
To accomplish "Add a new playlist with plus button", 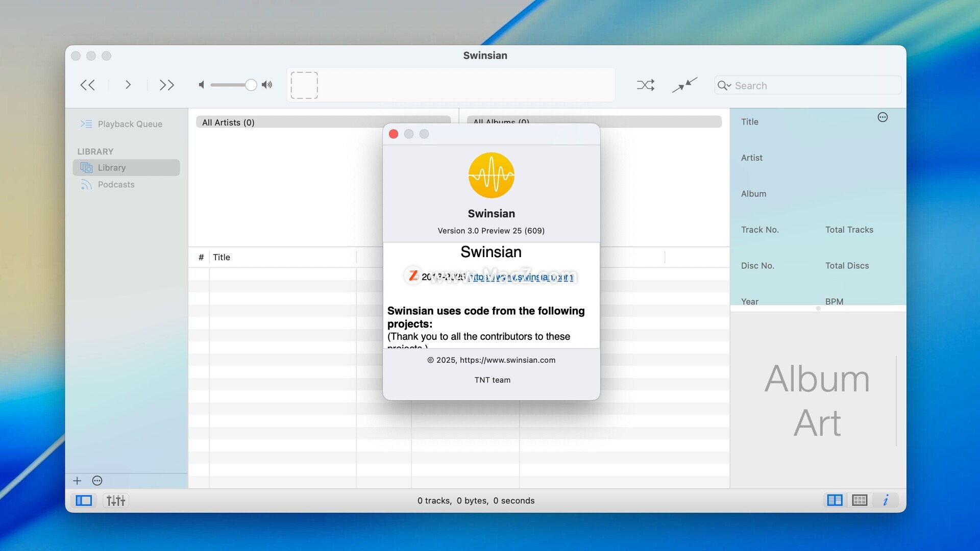I will coord(77,481).
